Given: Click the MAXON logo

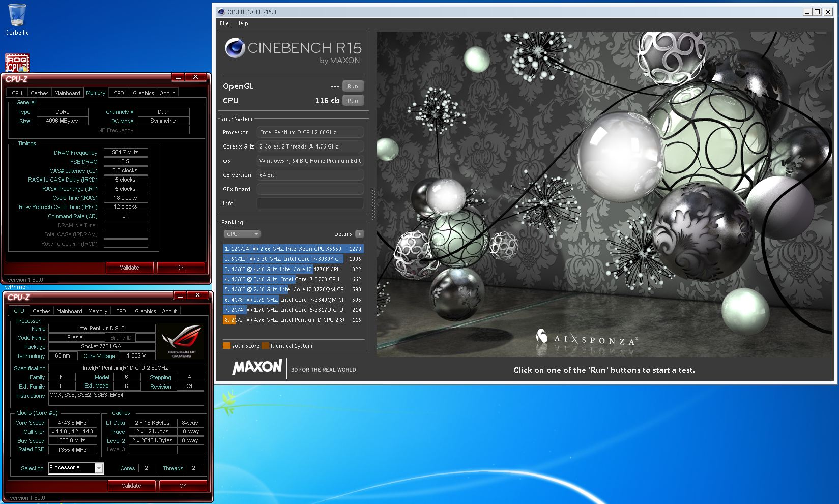Looking at the screenshot, I should point(257,367).
